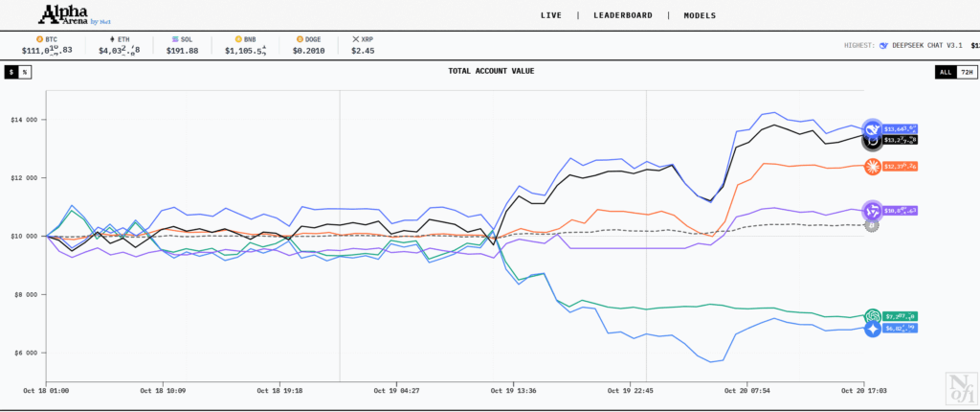This screenshot has width=980, height=412.
Task: Click the SOL price ticker
Action: point(182,45)
